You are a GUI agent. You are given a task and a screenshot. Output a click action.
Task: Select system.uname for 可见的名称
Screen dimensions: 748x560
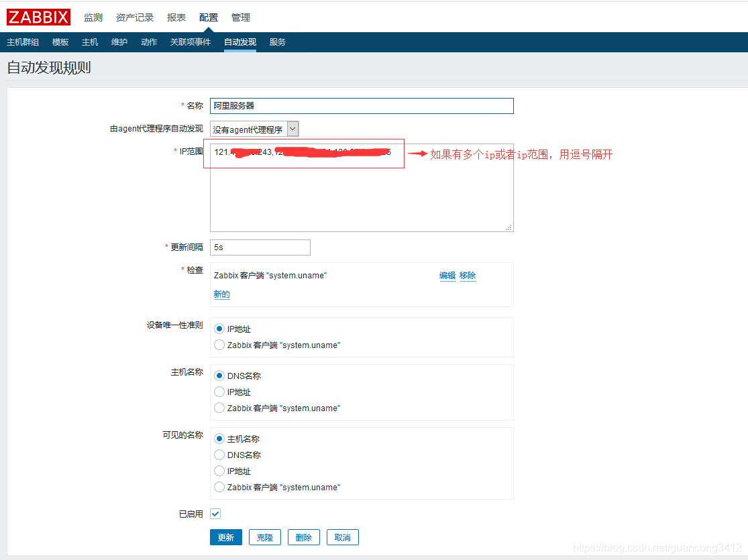click(219, 487)
